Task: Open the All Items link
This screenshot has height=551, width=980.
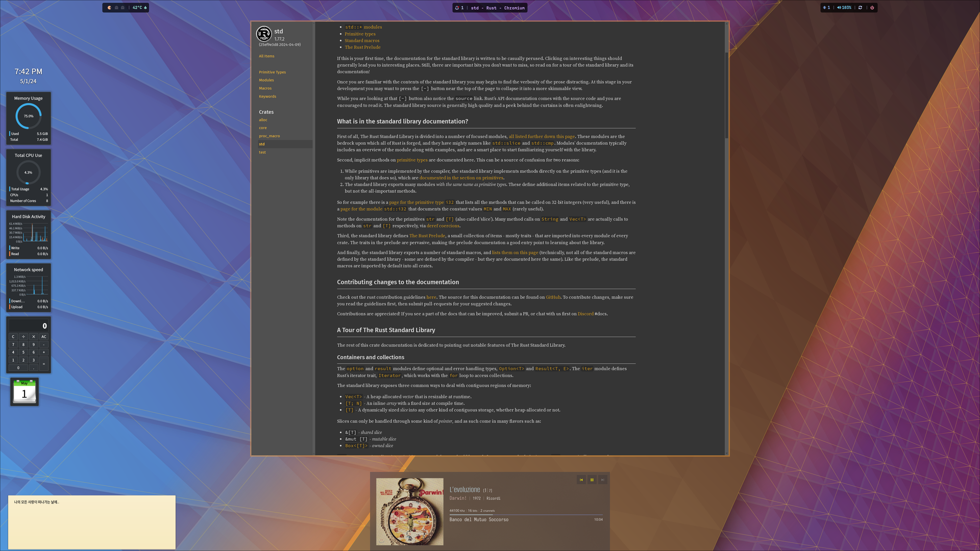Action: (x=266, y=56)
